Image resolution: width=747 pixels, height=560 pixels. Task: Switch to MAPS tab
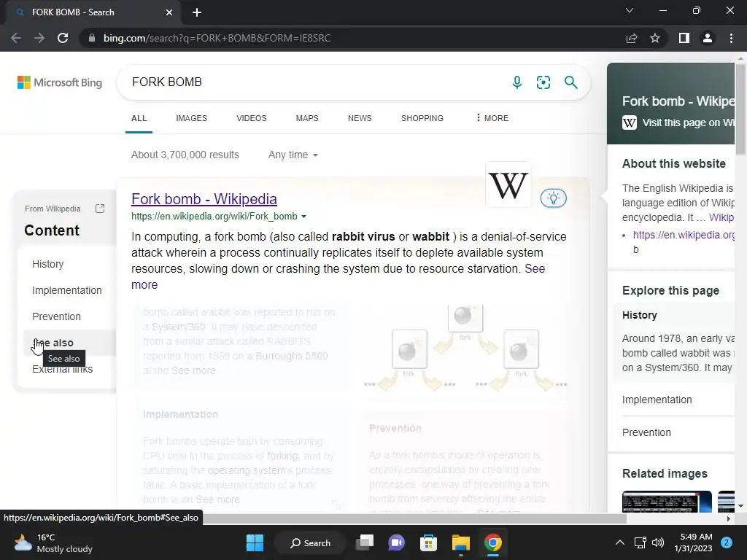pos(307,118)
